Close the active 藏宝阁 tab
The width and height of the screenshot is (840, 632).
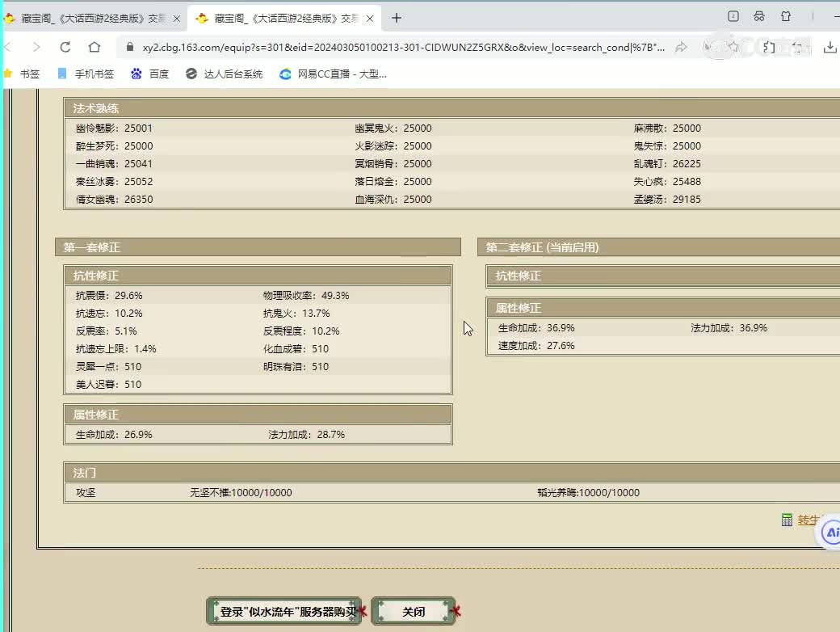[370, 19]
